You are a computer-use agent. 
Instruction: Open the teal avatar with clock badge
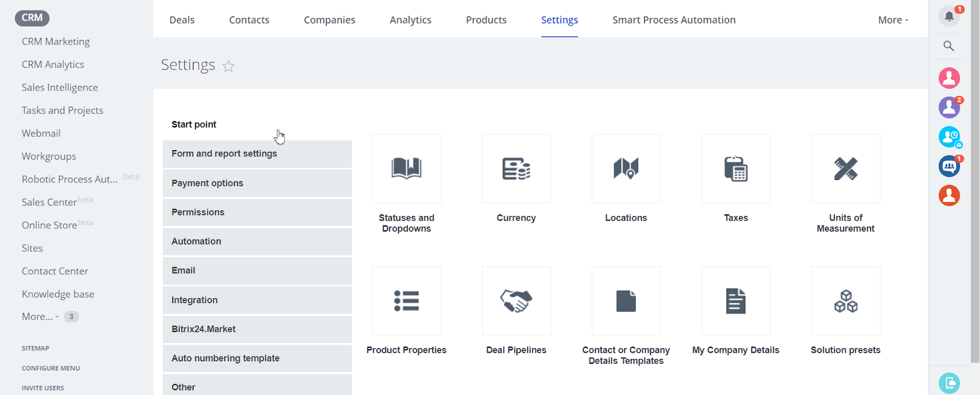949,137
